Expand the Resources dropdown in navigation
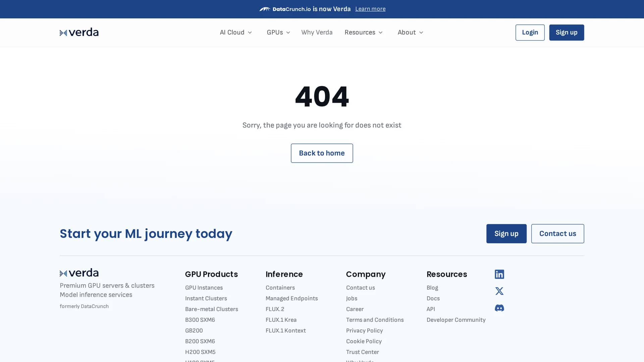Screen dimensions: 644x362 point(364,32)
